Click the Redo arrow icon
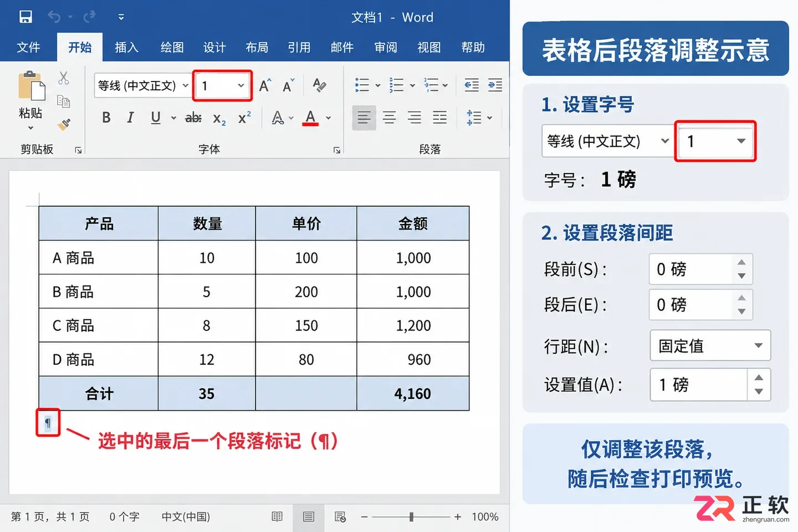The image size is (798, 532). [x=89, y=17]
